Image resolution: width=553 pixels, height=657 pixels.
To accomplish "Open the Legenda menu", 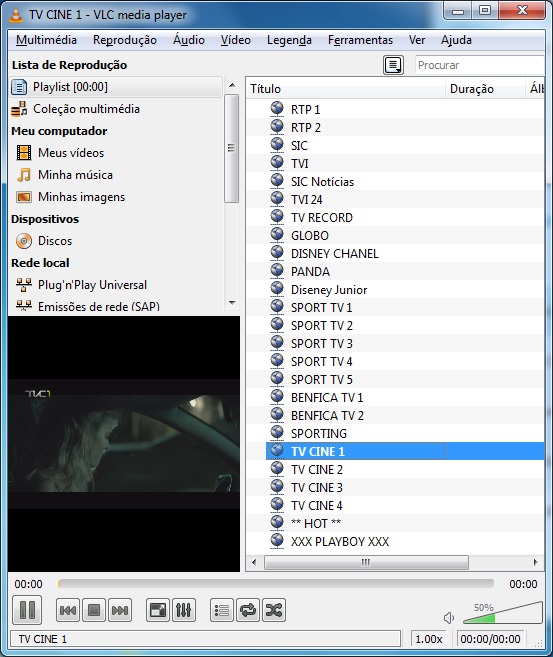I will pyautogui.click(x=289, y=40).
